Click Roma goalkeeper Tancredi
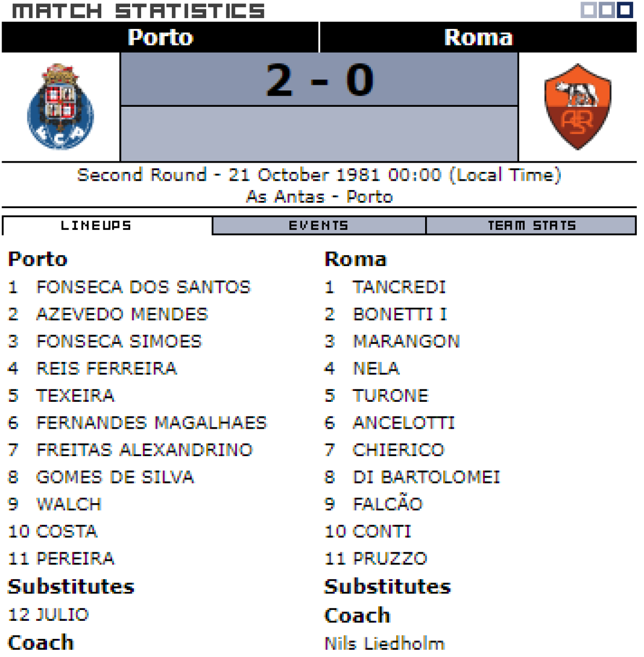 pyautogui.click(x=399, y=287)
